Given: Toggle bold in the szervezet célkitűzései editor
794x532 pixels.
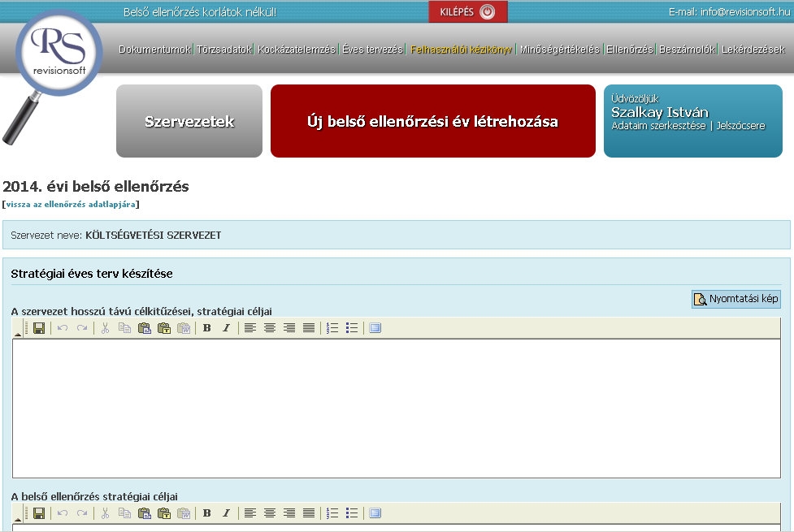Looking at the screenshot, I should point(207,328).
